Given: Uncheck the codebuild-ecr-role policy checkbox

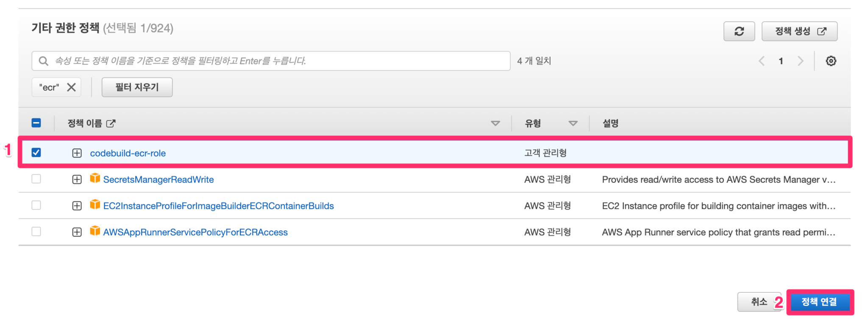Looking at the screenshot, I should [x=36, y=153].
